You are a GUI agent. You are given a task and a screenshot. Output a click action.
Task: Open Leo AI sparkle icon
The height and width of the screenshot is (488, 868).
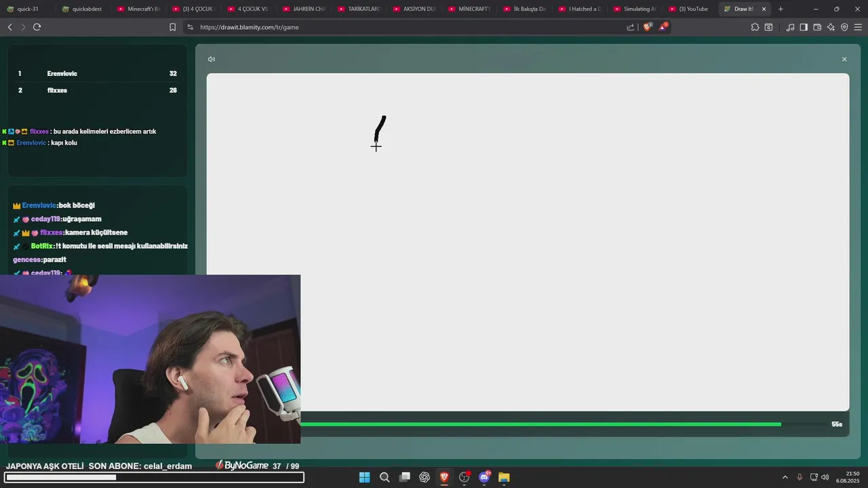(x=831, y=27)
